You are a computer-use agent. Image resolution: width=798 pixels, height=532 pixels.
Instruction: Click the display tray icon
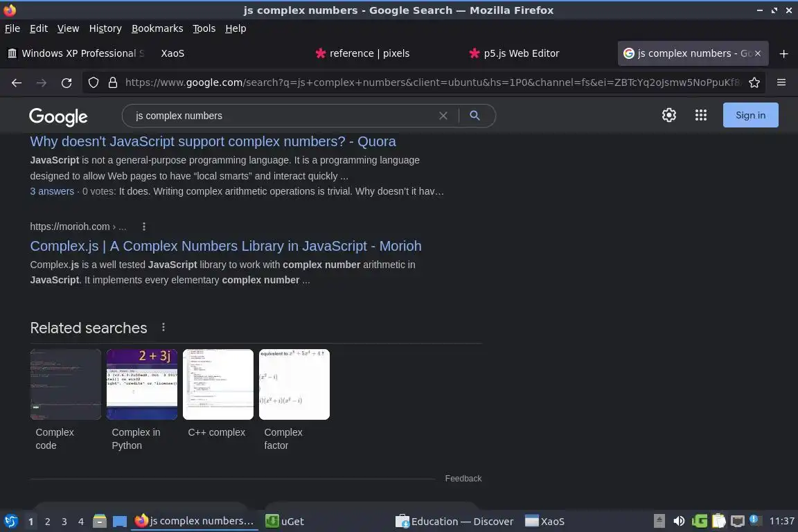click(738, 521)
